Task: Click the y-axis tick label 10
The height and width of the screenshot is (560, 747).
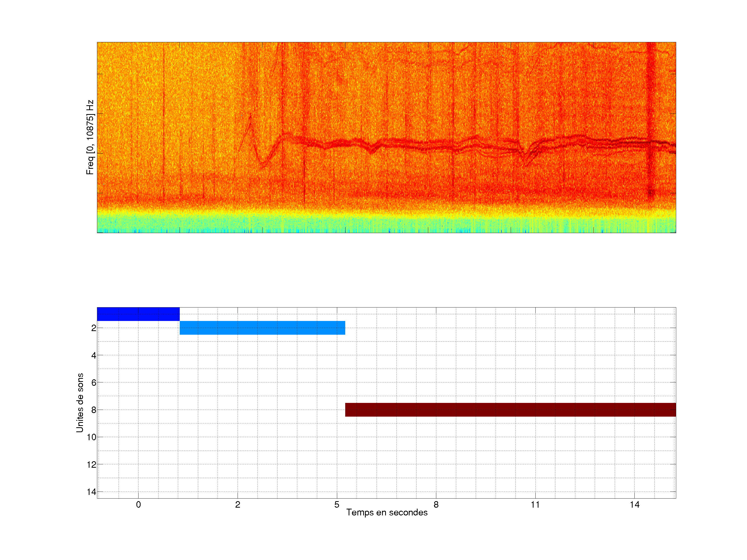Action: pos(92,437)
